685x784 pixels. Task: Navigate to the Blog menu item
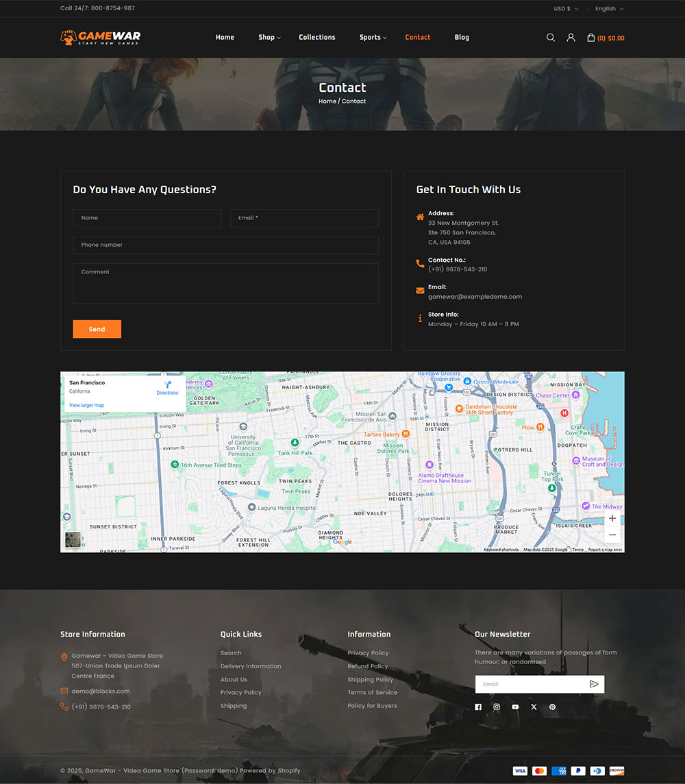[462, 38]
